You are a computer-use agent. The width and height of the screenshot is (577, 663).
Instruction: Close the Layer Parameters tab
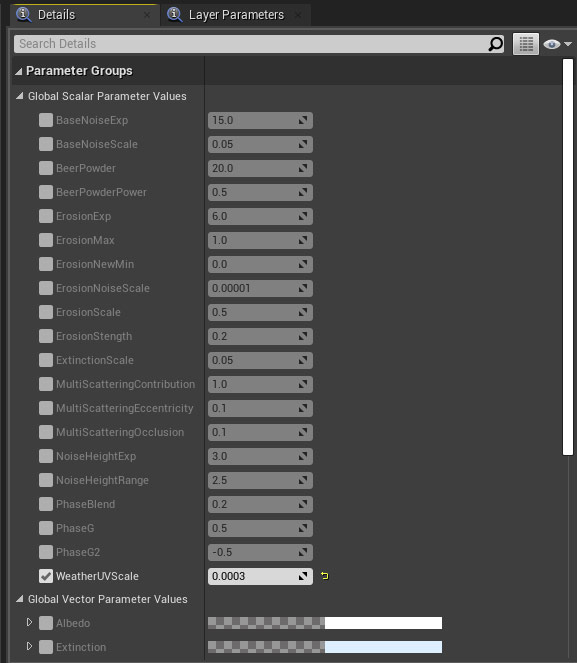click(x=298, y=15)
